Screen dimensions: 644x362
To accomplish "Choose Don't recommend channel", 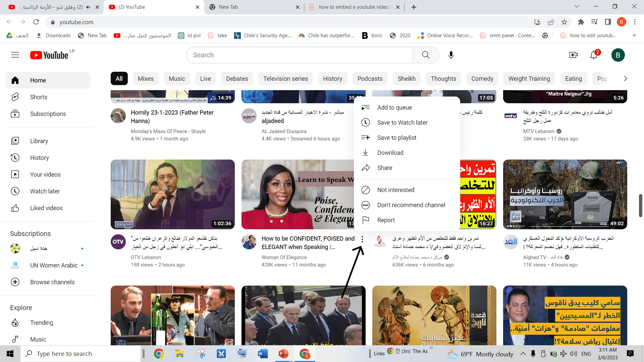I will coord(407,205).
